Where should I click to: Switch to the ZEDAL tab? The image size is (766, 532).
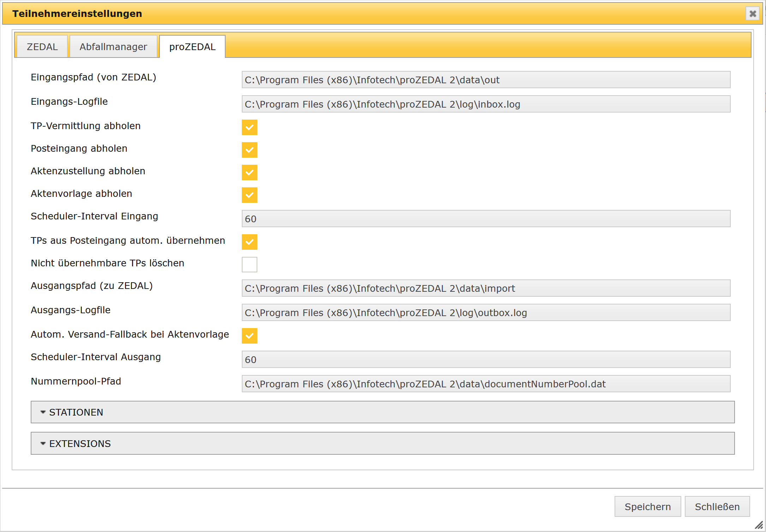(x=42, y=47)
